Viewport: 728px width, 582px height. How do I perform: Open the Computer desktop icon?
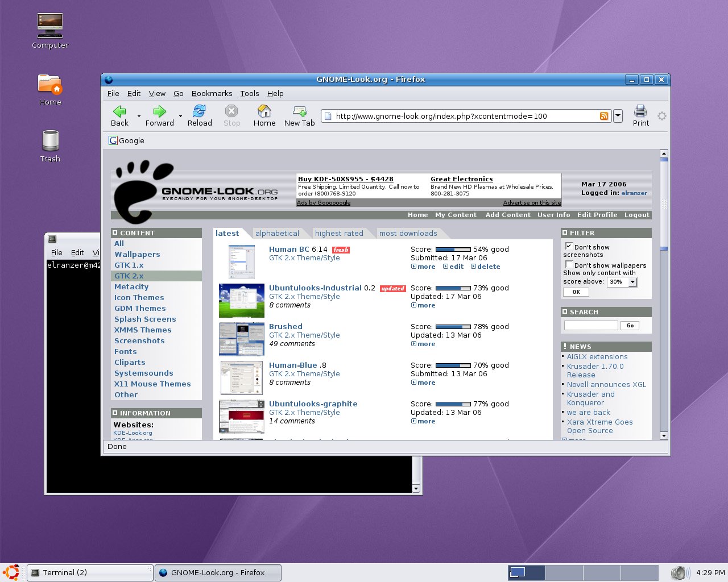coord(50,26)
